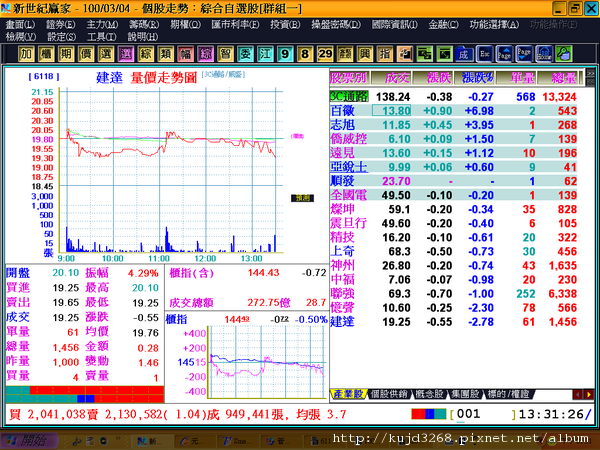Sort by the 股票別 column header

point(349,78)
